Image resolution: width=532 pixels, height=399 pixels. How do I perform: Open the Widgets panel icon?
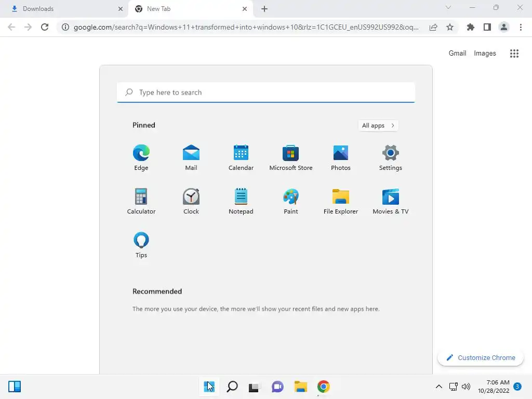pyautogui.click(x=15, y=387)
